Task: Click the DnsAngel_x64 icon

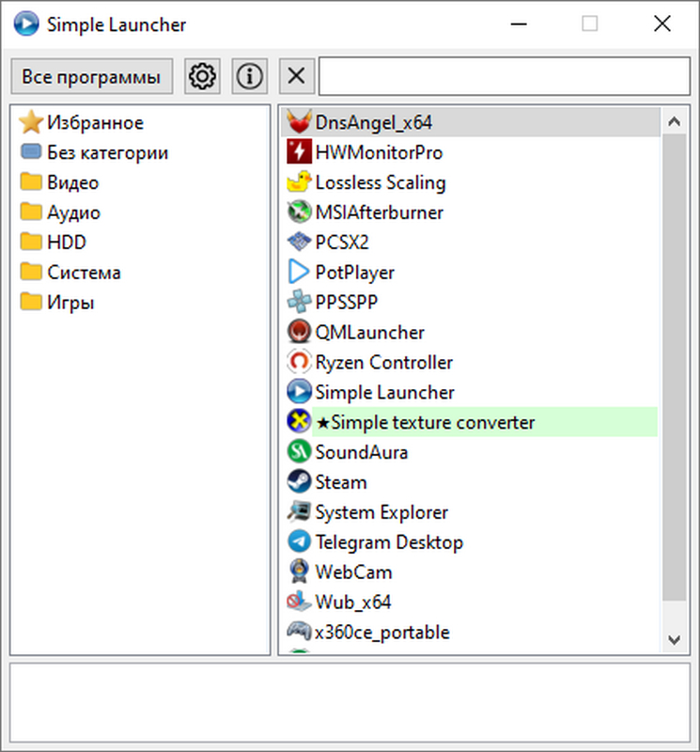Action: (x=299, y=122)
